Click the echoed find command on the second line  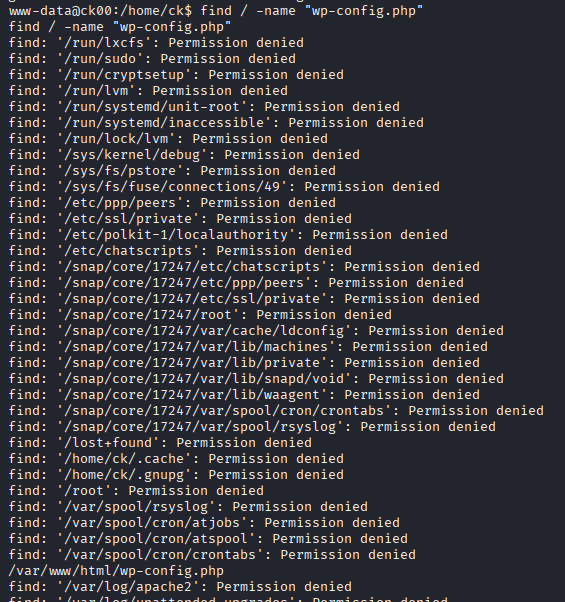coord(120,27)
